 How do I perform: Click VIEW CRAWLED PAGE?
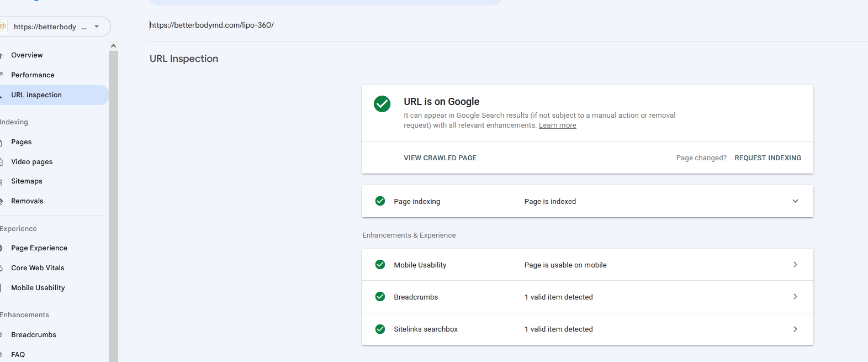[440, 158]
